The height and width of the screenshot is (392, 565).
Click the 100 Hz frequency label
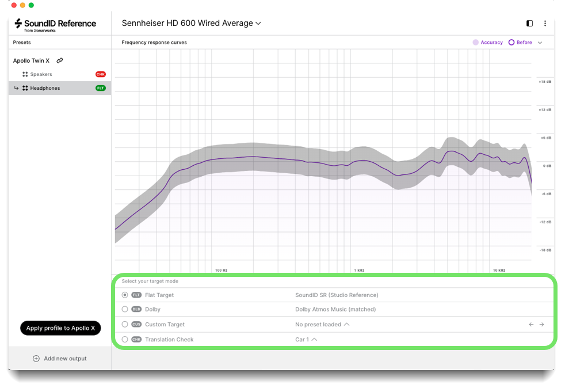pyautogui.click(x=222, y=270)
